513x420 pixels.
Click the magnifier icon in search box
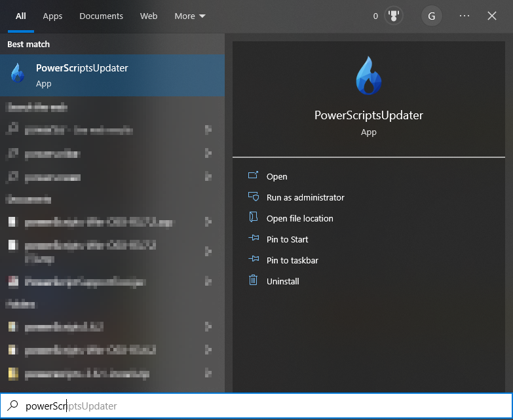[x=12, y=406]
